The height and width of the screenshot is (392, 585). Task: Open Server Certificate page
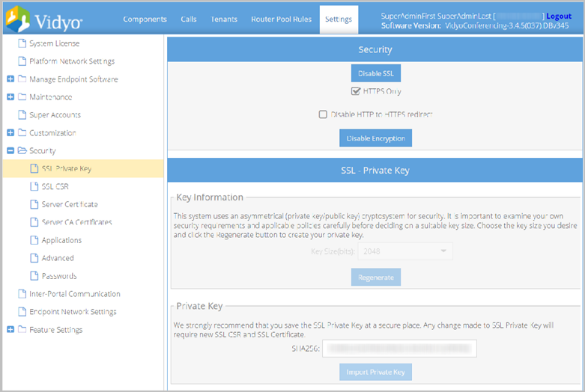(70, 204)
